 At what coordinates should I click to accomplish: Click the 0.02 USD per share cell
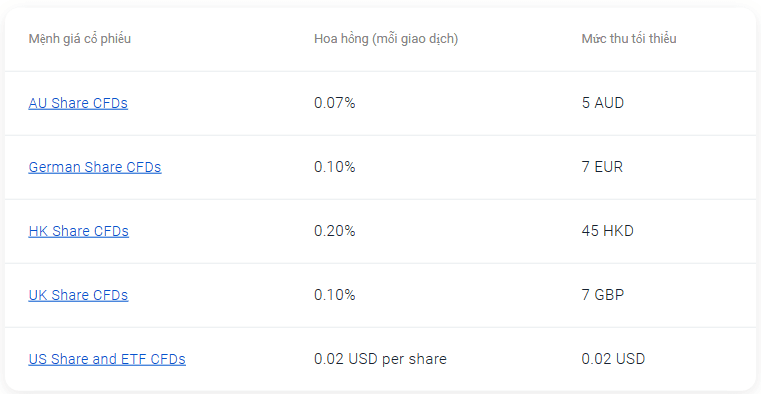click(380, 359)
